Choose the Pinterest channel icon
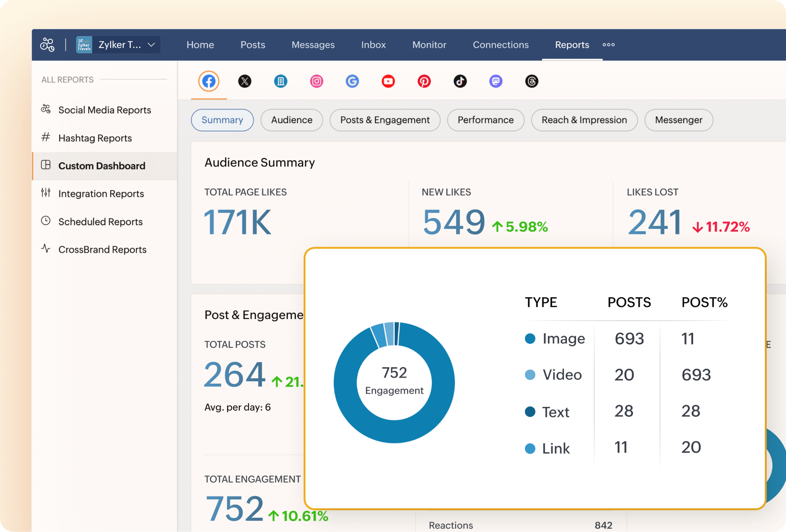Image resolution: width=786 pixels, height=532 pixels. 424,81
